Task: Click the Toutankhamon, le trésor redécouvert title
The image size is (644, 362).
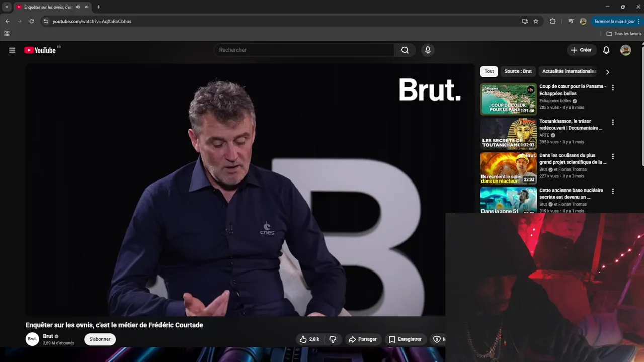Action: [571, 125]
